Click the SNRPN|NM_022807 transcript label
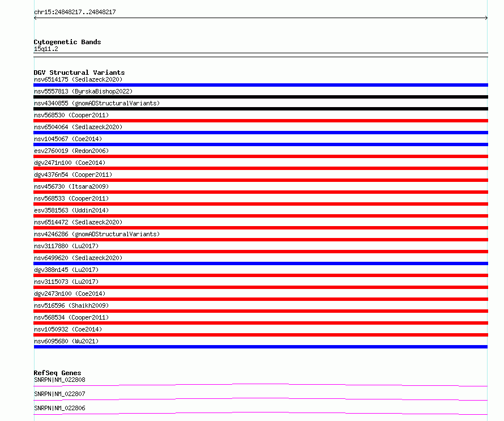Image resolution: width=504 pixels, height=421 pixels. coord(59,394)
